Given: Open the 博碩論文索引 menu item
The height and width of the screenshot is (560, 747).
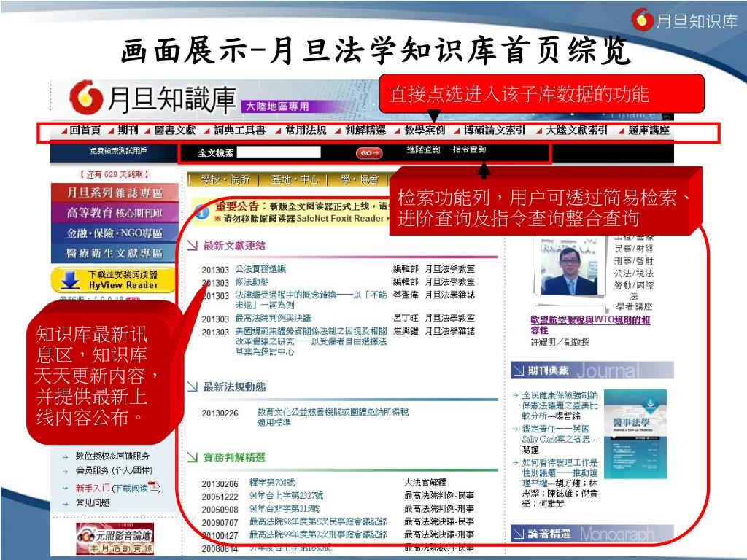Looking at the screenshot, I should coord(495,130).
